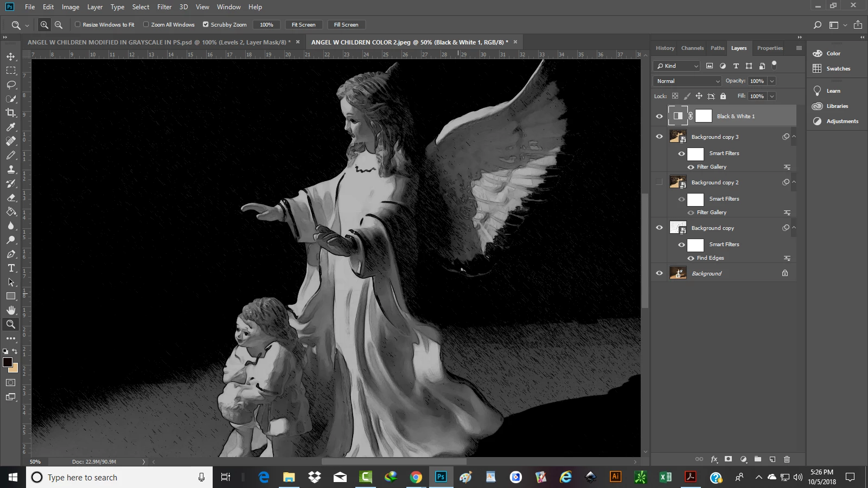Select the Crop tool
This screenshot has width=868, height=488.
[11, 113]
